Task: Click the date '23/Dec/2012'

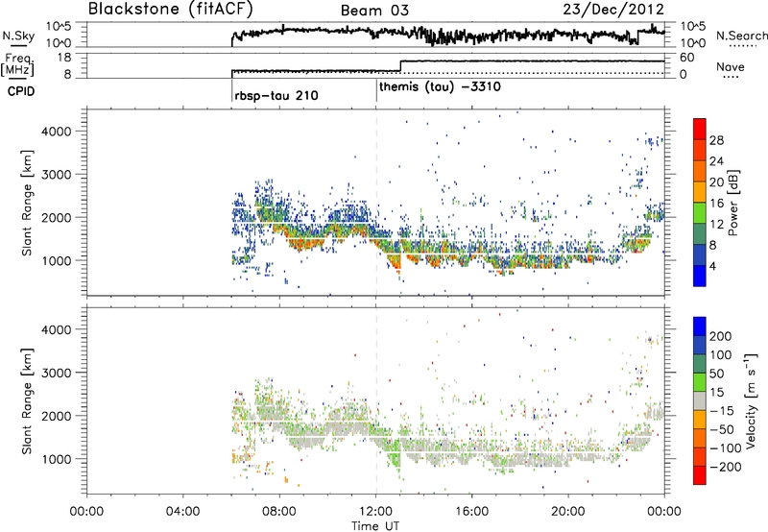Action: tap(613, 10)
